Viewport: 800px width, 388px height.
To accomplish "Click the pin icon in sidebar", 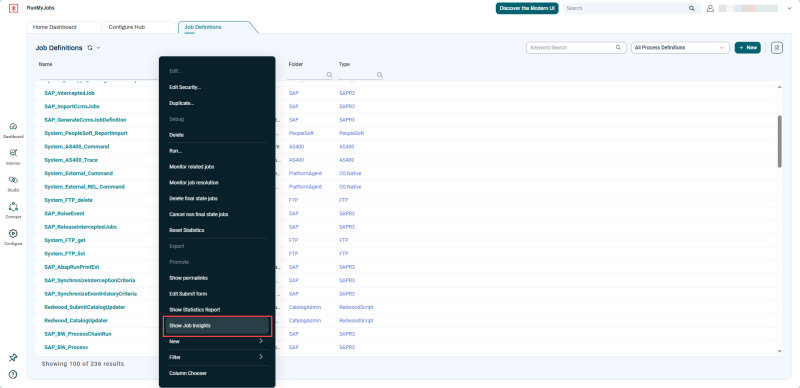I will tap(13, 358).
